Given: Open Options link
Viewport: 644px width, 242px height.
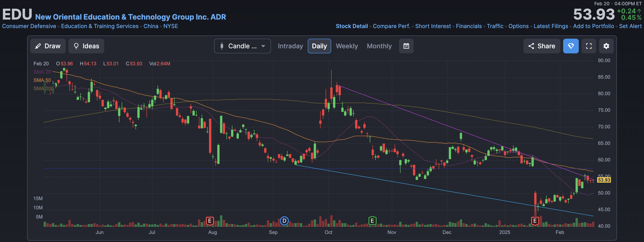Looking at the screenshot, I should coord(518,26).
